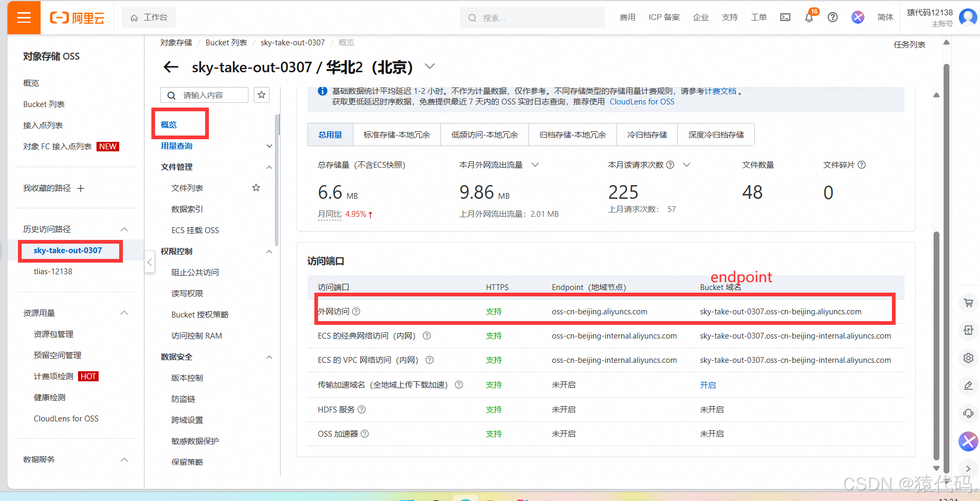
Task: Open the help question mark icon
Action: tap(833, 17)
